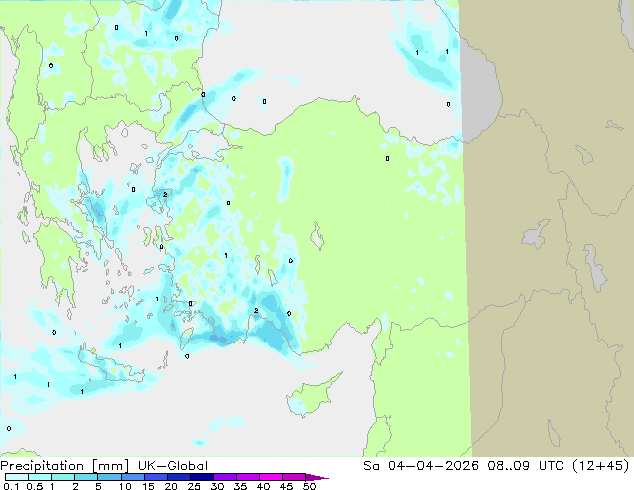Click the legend label "40"
This screenshot has width=634, height=490.
[x=263, y=486]
